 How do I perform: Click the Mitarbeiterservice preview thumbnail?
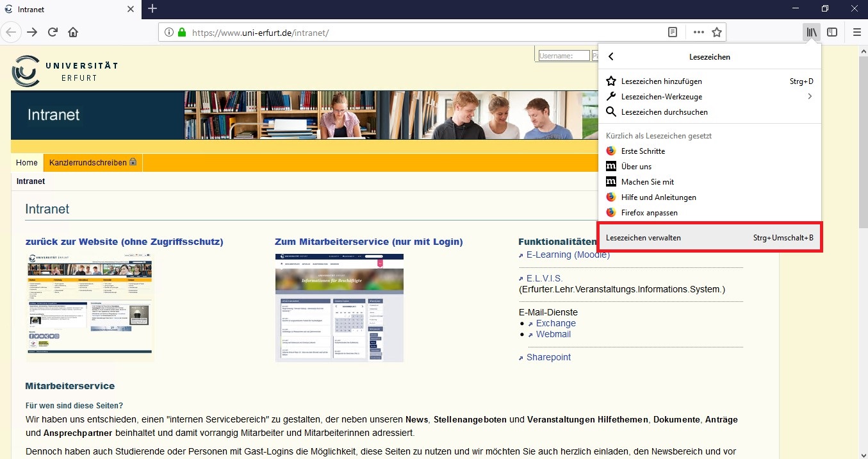[x=339, y=308]
